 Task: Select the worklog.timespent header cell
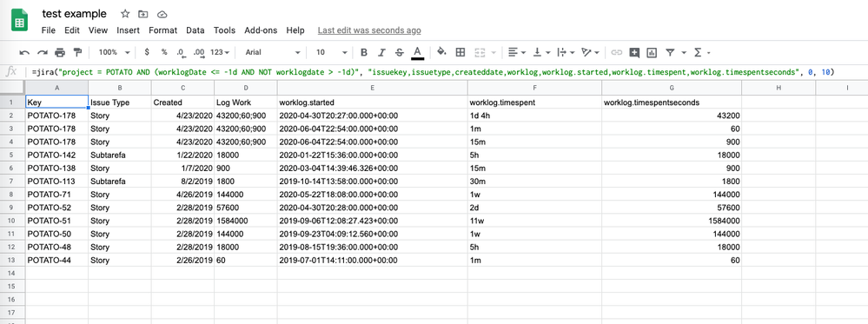click(x=534, y=102)
